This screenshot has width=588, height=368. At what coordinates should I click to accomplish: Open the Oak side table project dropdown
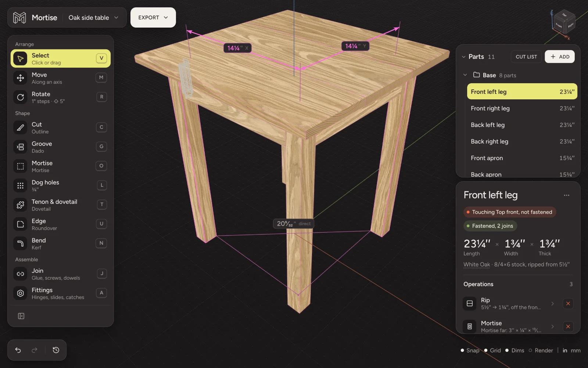[94, 17]
